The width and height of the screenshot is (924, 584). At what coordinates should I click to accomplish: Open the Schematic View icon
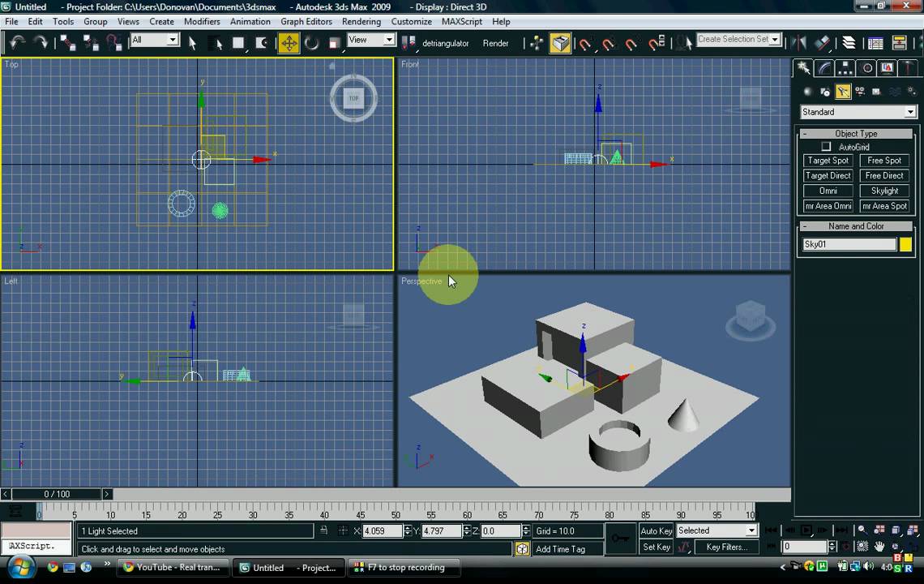pyautogui.click(x=899, y=42)
